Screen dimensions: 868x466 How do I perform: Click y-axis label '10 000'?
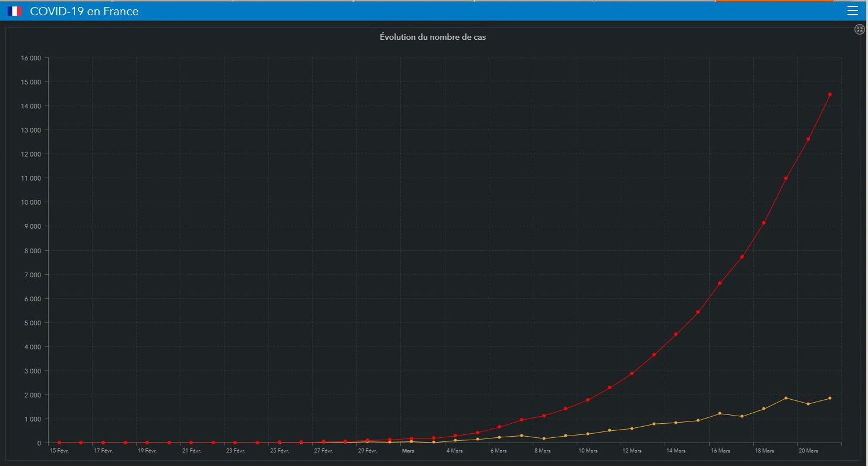tap(31, 202)
